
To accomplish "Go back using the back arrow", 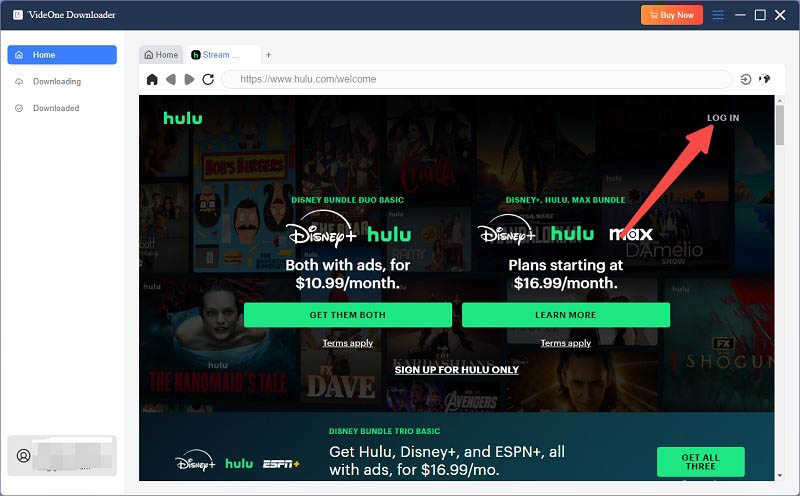I will [x=171, y=79].
